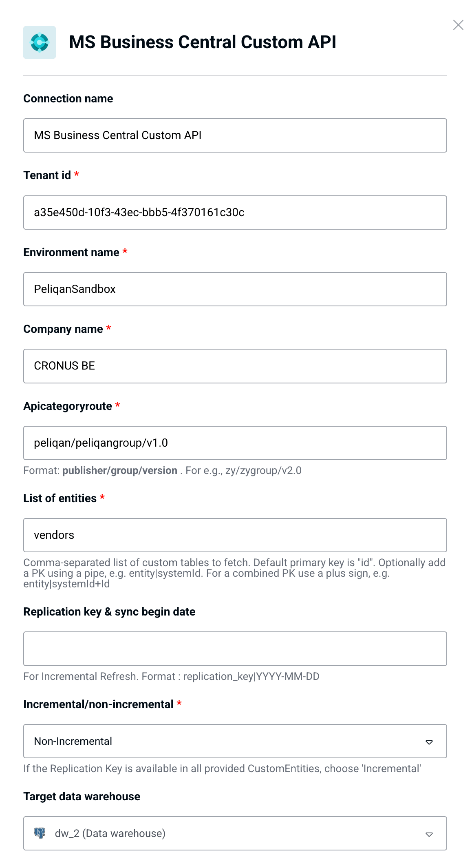Click the MS Business Central Custom API heading
Screen dimensions: 472x868
(203, 42)
